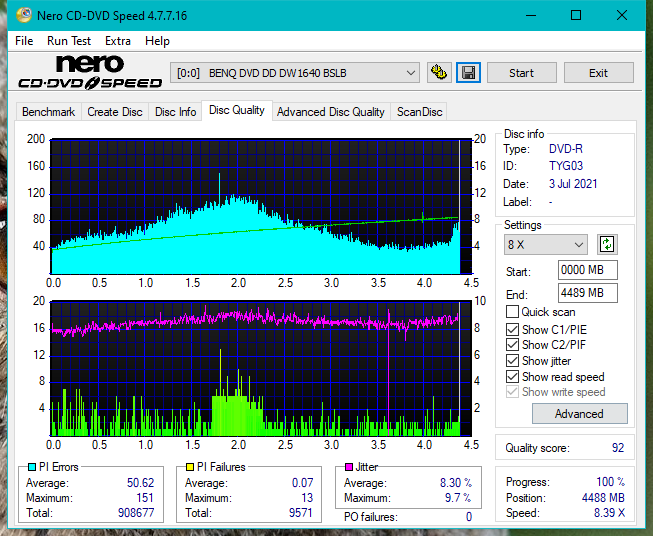Click the date 3 Jul 2021

(x=573, y=184)
